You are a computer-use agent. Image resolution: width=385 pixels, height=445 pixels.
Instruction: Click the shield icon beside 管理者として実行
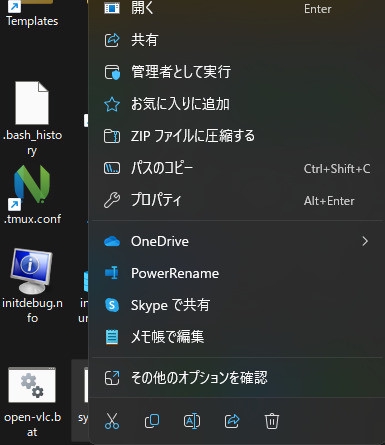click(x=112, y=72)
